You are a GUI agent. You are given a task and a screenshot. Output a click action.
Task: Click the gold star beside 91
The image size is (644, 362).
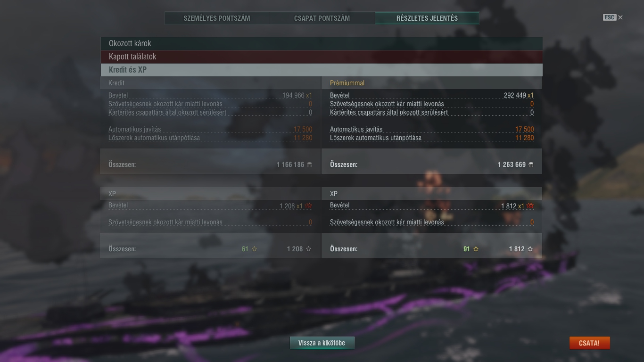[476, 249]
